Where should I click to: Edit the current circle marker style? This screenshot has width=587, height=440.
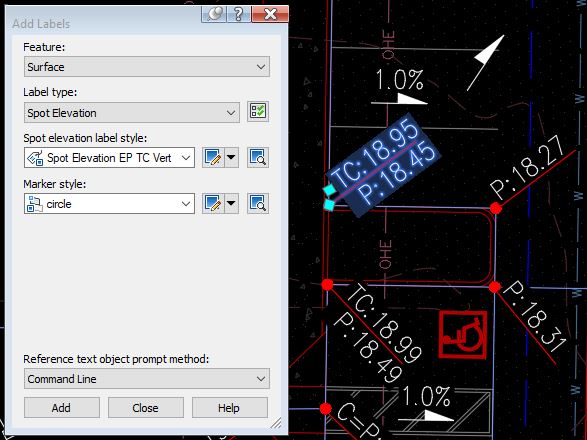click(213, 203)
